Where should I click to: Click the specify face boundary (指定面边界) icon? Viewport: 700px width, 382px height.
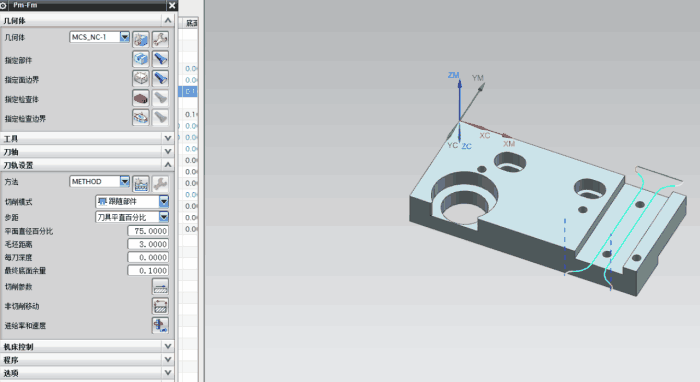(141, 79)
